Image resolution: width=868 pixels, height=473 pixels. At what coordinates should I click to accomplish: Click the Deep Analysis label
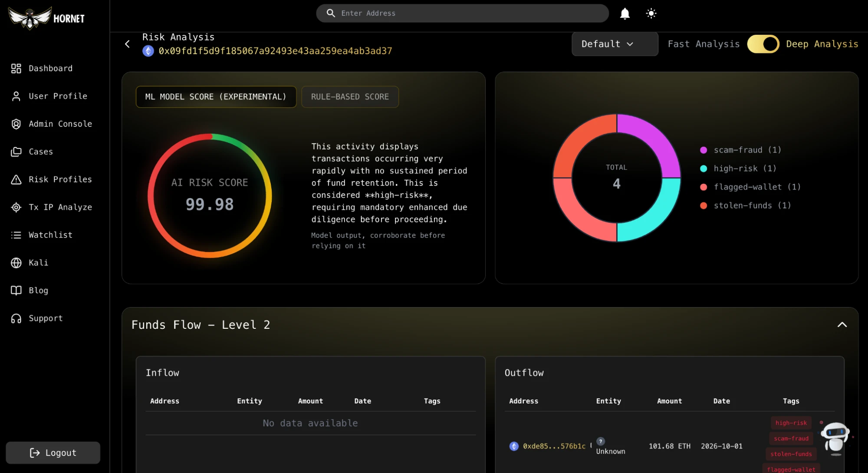pos(822,44)
